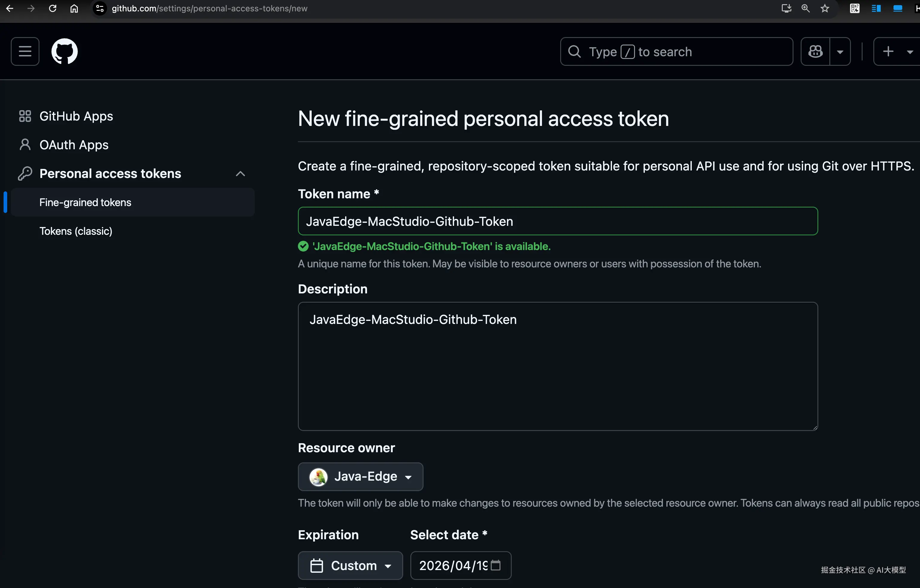The width and height of the screenshot is (920, 588).
Task: Open the hamburger navigation menu
Action: [x=25, y=51]
